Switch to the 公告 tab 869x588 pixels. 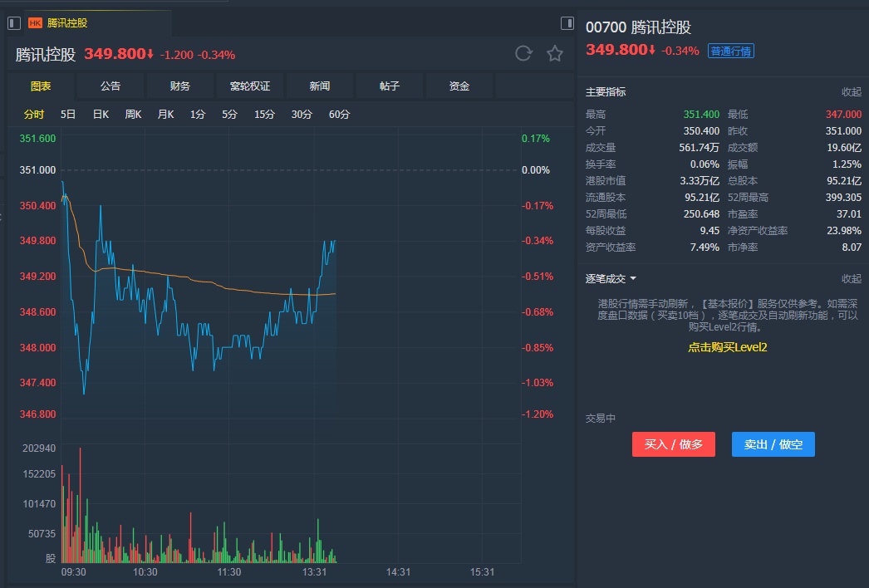(110, 86)
